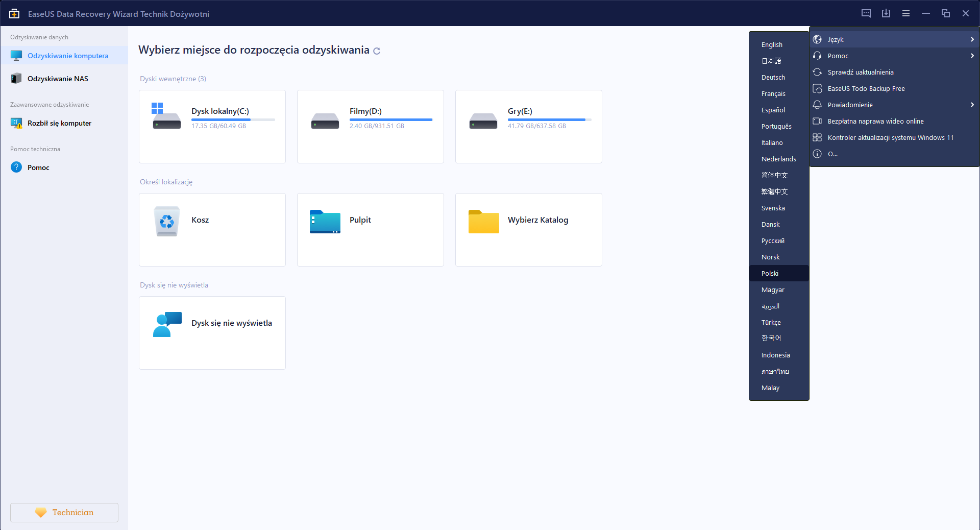Open Sprawdź uaktualnienia menu entry
Image resolution: width=980 pixels, height=530 pixels.
click(894, 72)
